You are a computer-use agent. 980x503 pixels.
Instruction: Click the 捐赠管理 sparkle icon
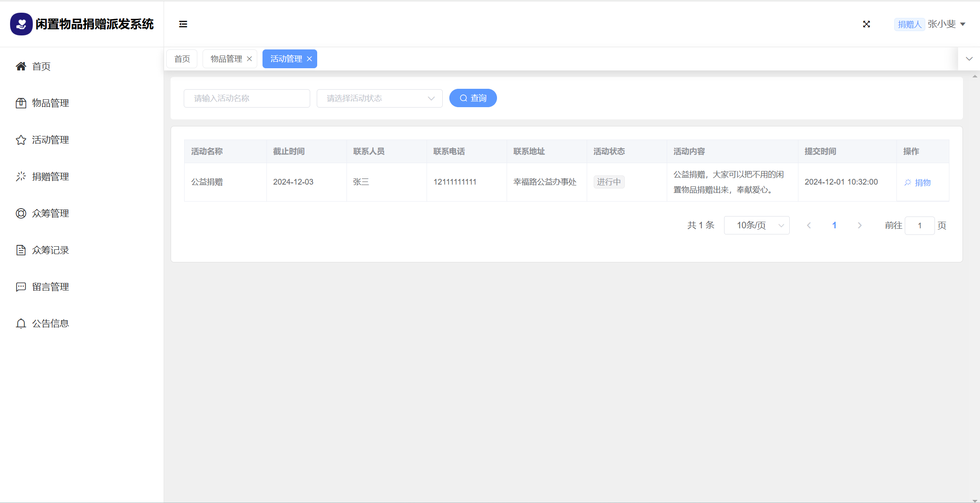pyautogui.click(x=21, y=177)
